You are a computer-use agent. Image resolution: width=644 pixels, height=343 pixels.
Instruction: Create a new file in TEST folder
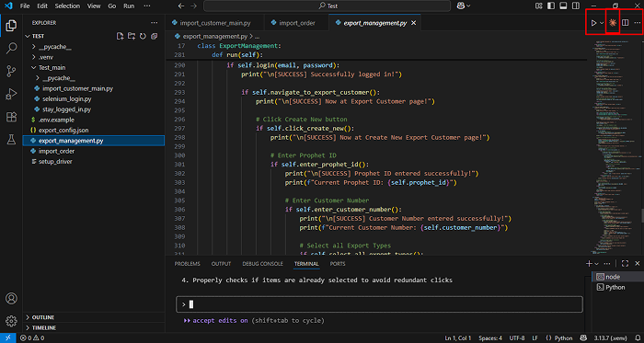120,36
